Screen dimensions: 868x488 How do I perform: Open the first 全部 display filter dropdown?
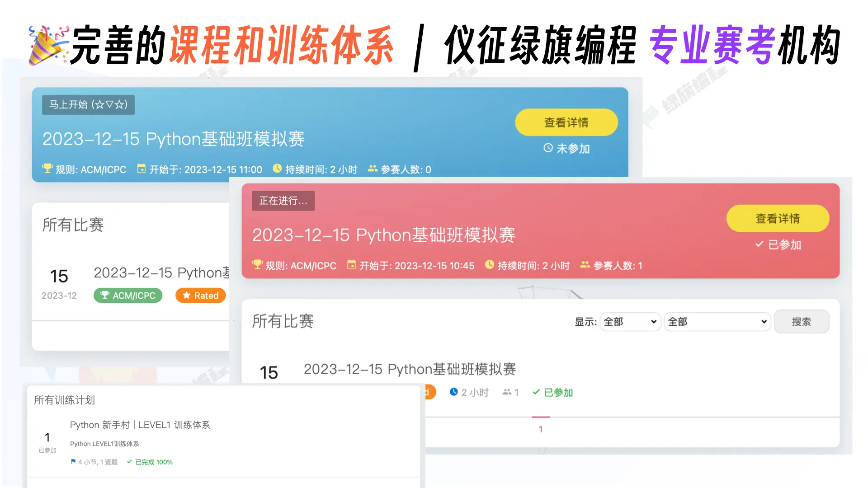[630, 322]
